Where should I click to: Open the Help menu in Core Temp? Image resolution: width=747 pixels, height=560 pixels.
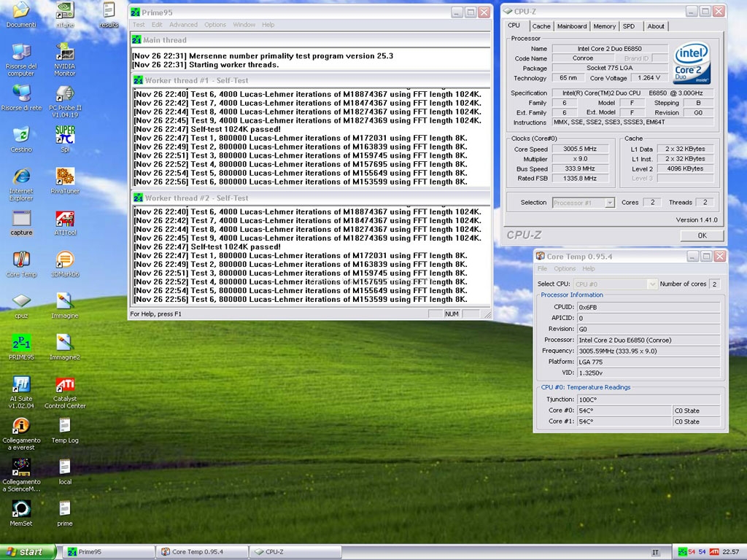tap(589, 268)
